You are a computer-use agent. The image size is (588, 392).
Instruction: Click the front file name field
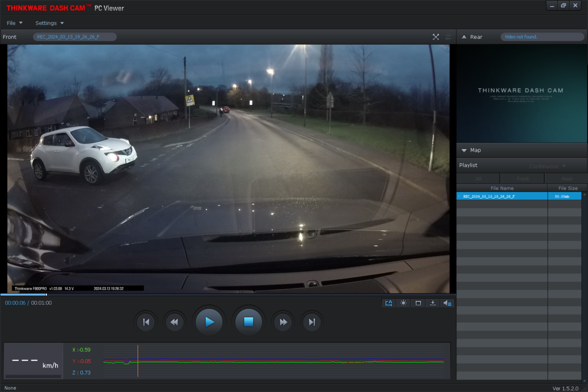(75, 37)
